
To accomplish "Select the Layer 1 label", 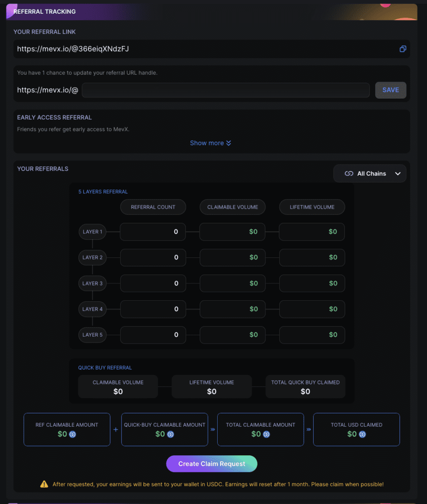I will pyautogui.click(x=92, y=232).
